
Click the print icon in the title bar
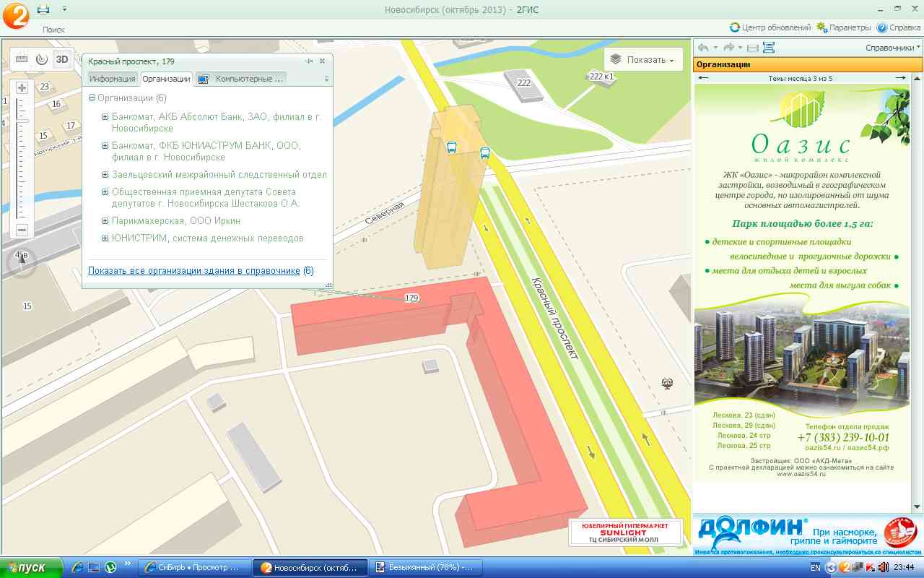[43, 9]
